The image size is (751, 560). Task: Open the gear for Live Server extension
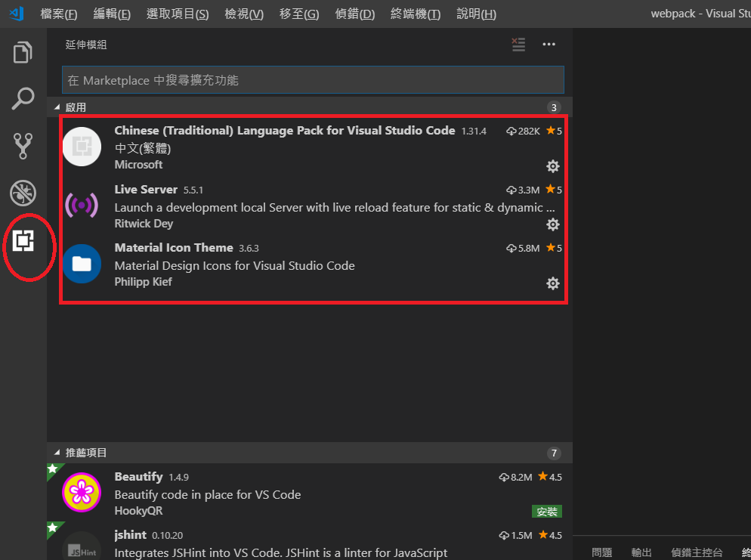pos(552,224)
